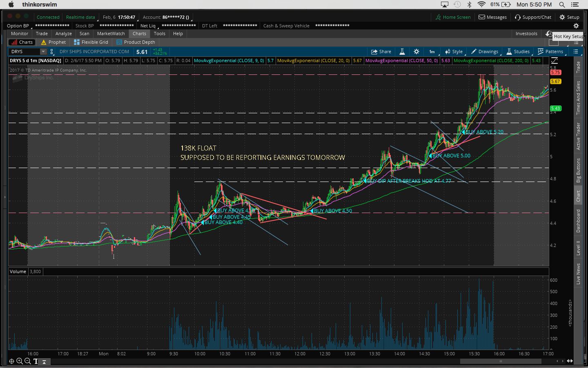Open the window gear settings icon

[576, 26]
